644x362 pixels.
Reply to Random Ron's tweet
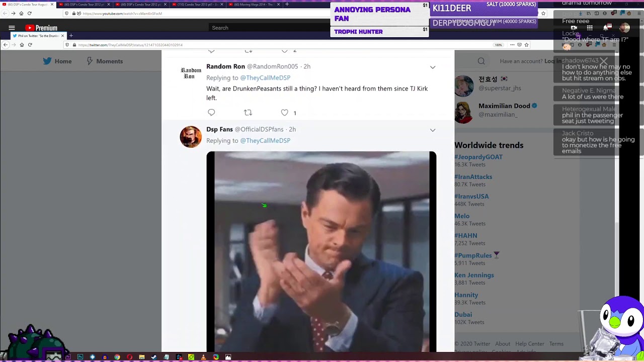point(211,113)
